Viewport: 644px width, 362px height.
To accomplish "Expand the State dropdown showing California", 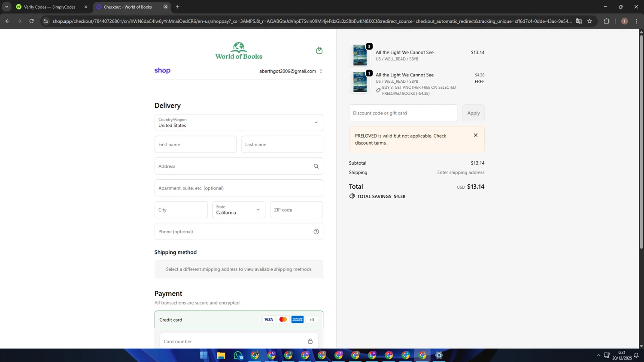I will click(239, 210).
